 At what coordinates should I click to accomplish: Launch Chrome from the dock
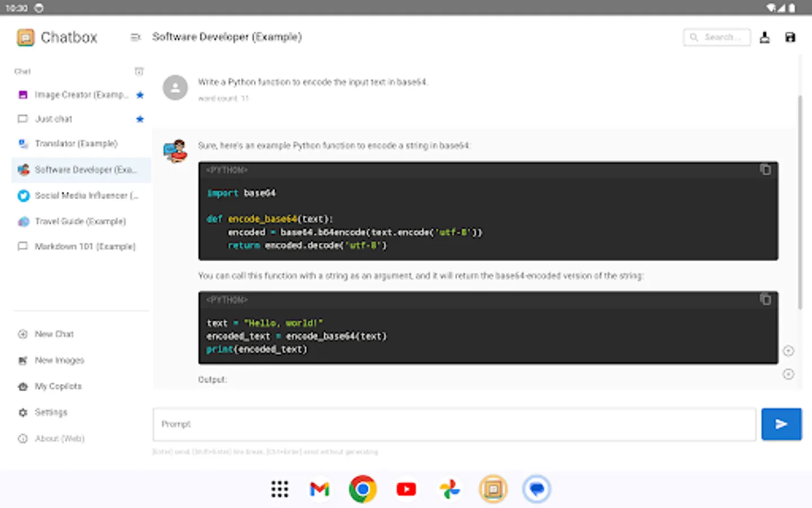click(363, 489)
